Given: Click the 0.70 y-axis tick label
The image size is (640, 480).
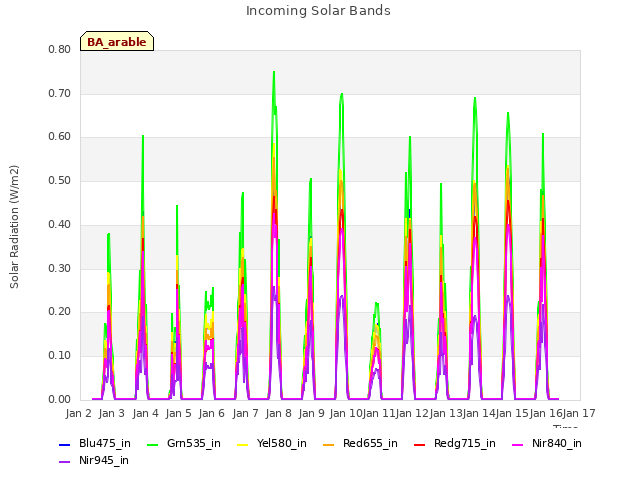Looking at the screenshot, I should [x=60, y=93].
